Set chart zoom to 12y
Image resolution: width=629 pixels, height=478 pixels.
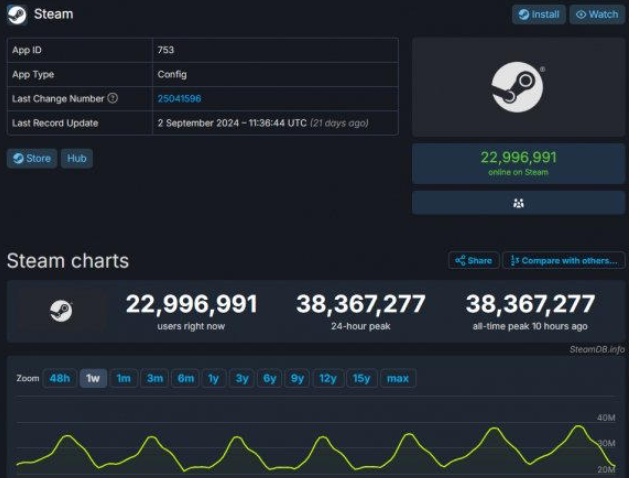point(328,378)
